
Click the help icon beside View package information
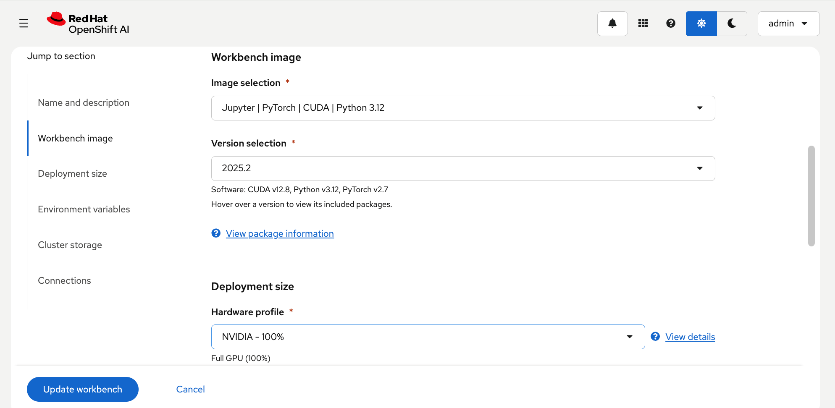click(x=216, y=233)
